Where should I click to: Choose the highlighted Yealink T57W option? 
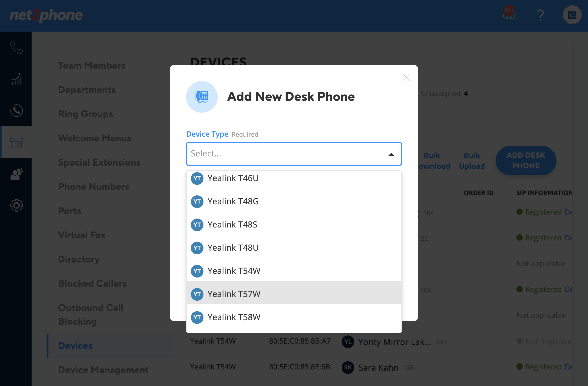[x=294, y=293]
